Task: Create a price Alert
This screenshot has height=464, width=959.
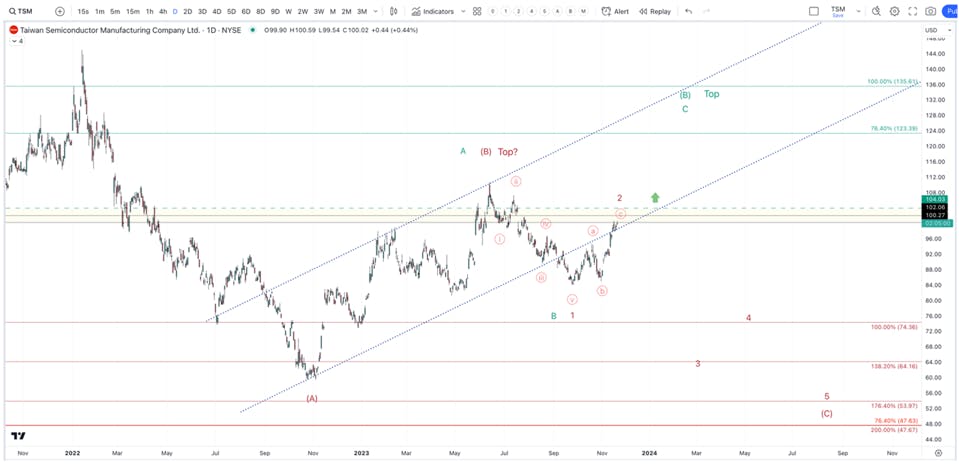Action: tap(615, 11)
